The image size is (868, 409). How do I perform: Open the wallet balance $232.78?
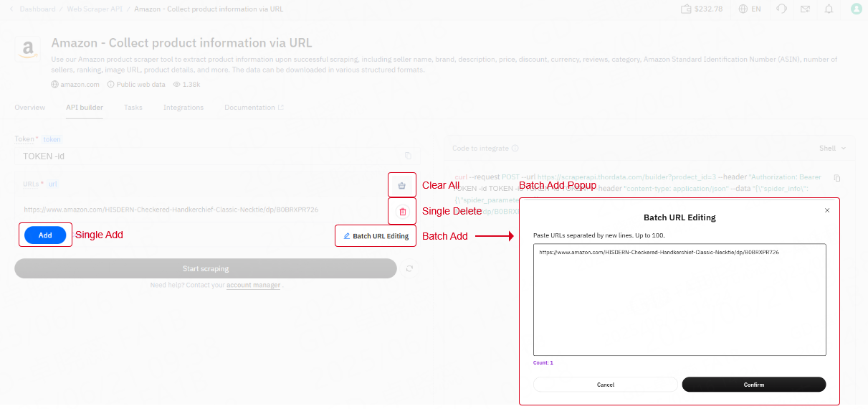point(702,9)
